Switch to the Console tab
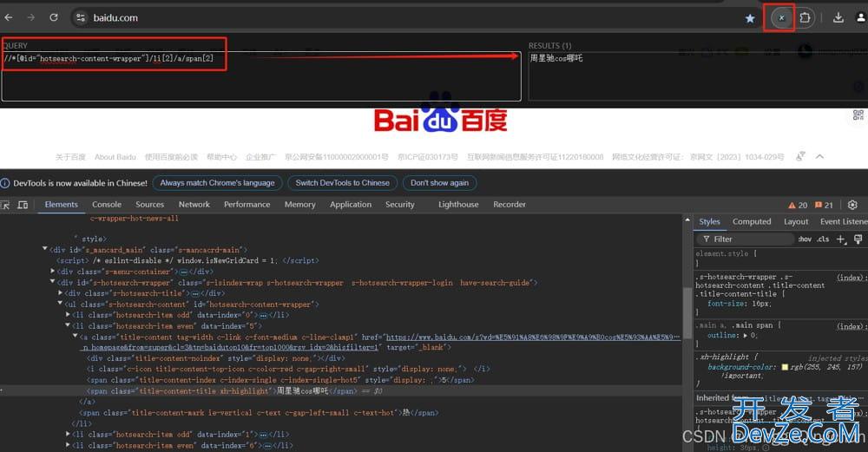The image size is (868, 452). (x=106, y=205)
